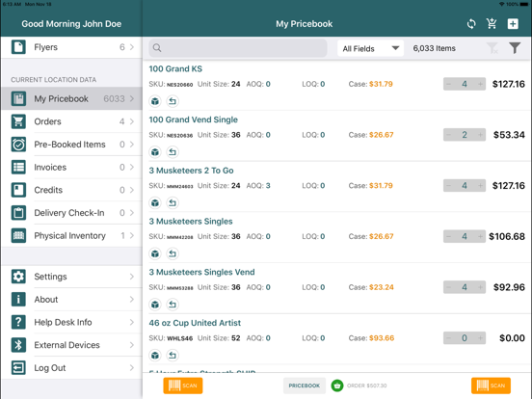Open the shopping cart icon in header
The height and width of the screenshot is (399, 532).
(x=492, y=24)
